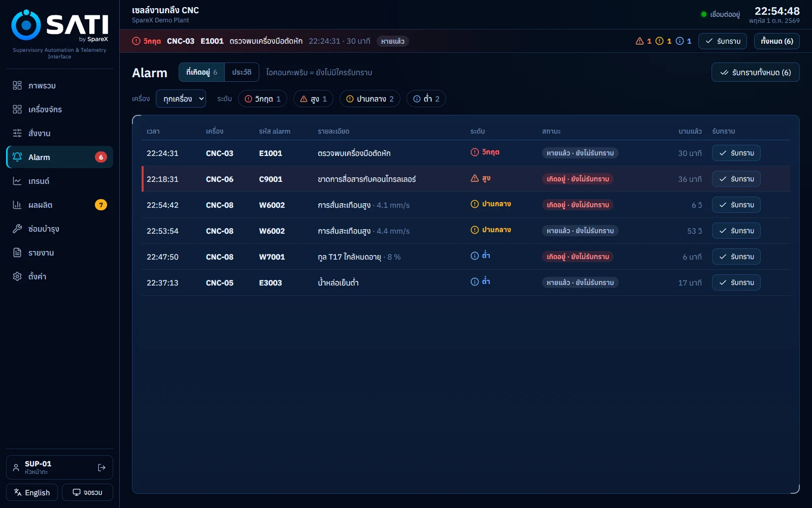812x508 pixels.
Task: Toggle the วิกฤต 1 severity filter
Action: coord(262,99)
